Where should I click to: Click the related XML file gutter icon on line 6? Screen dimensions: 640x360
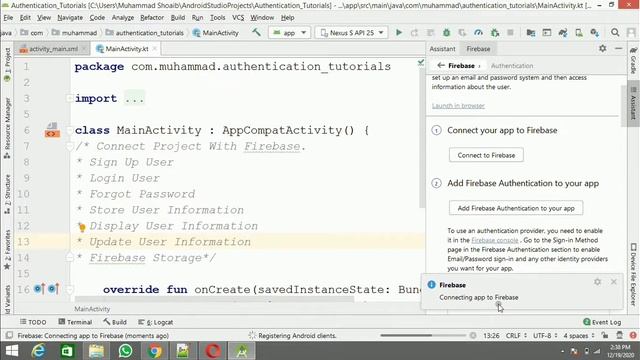tap(52, 130)
